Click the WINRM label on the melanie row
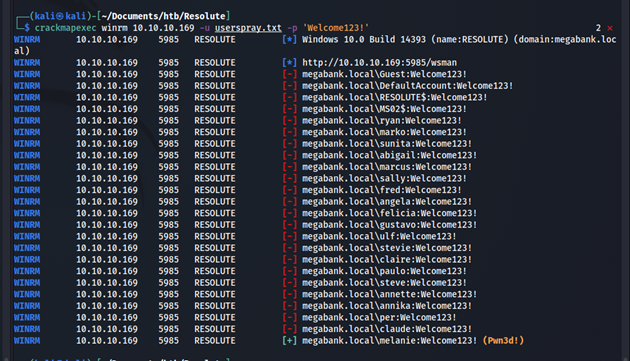Viewport: 630px width, 361px height. [x=27, y=341]
